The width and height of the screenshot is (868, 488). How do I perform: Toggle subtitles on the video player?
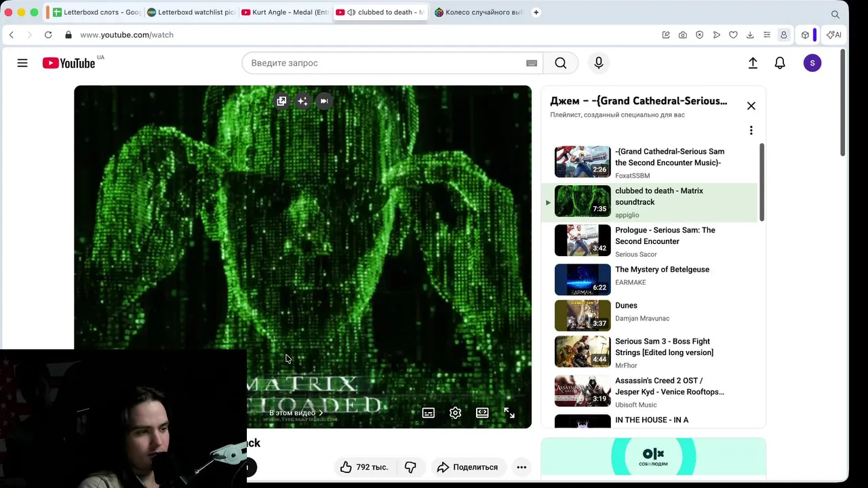coord(429,413)
